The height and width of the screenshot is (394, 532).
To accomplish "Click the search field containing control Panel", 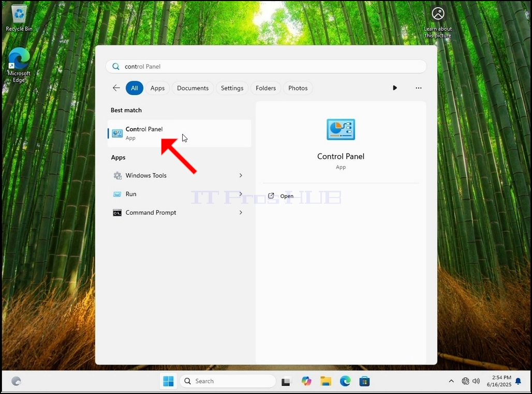I will click(x=266, y=67).
